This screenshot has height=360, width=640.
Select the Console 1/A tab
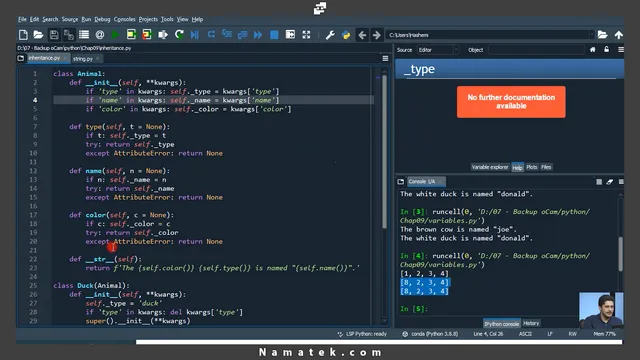tap(425, 181)
